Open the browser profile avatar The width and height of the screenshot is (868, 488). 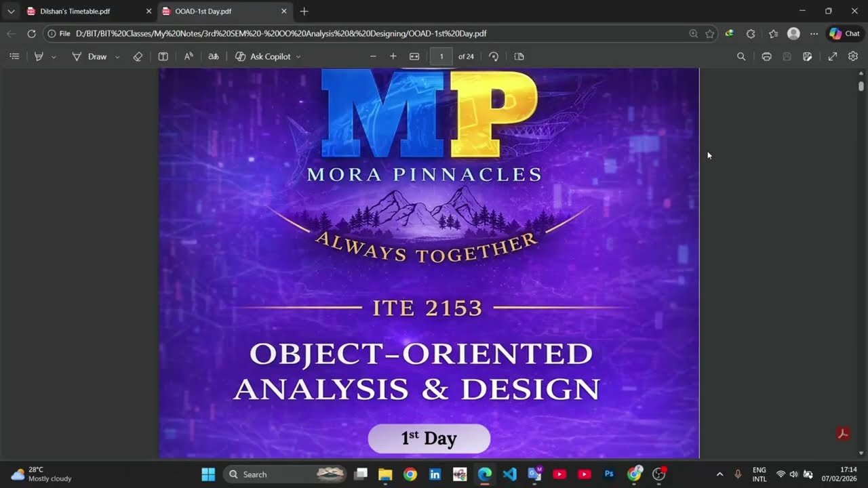[793, 33]
